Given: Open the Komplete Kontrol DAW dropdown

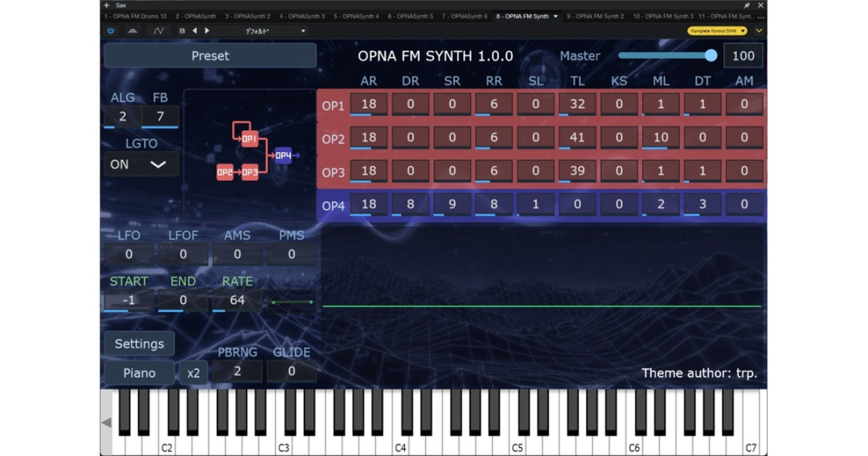Looking at the screenshot, I should [718, 31].
